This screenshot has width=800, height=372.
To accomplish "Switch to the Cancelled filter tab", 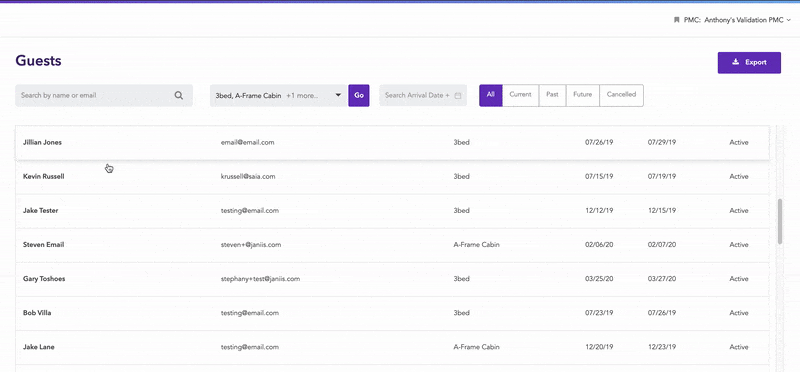I will 621,95.
